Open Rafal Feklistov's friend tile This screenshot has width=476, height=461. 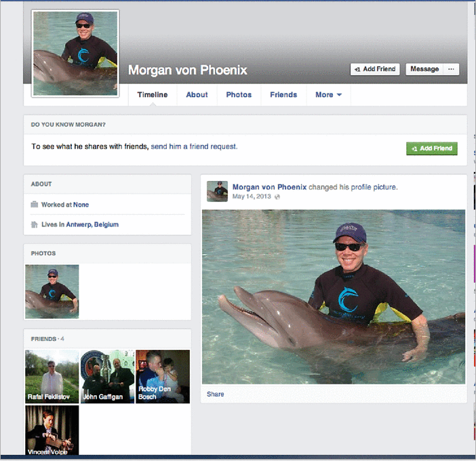52,377
